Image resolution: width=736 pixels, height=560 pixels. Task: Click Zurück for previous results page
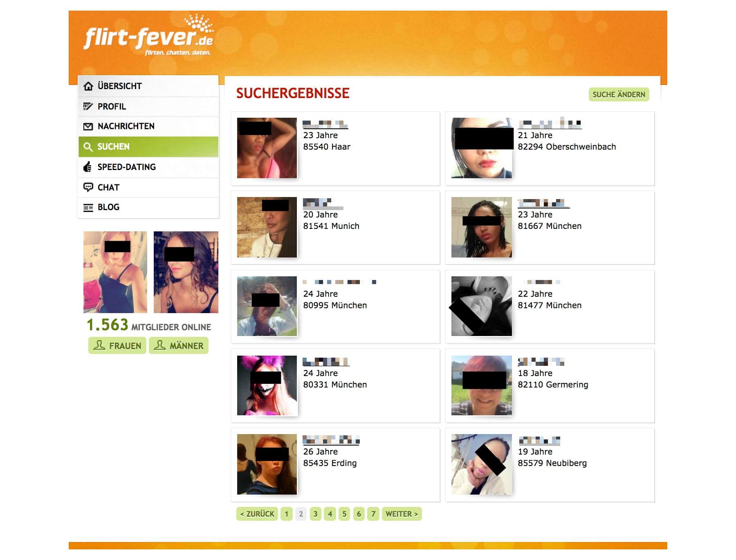pyautogui.click(x=257, y=514)
